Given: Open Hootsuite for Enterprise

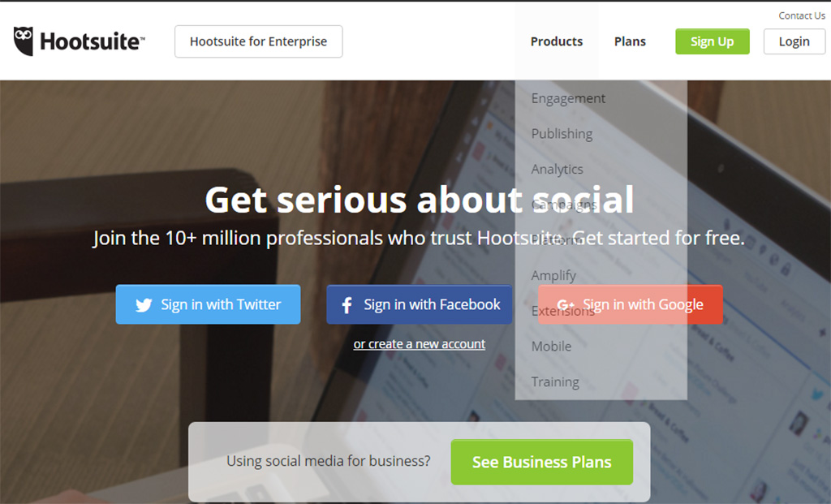Looking at the screenshot, I should tap(258, 41).
